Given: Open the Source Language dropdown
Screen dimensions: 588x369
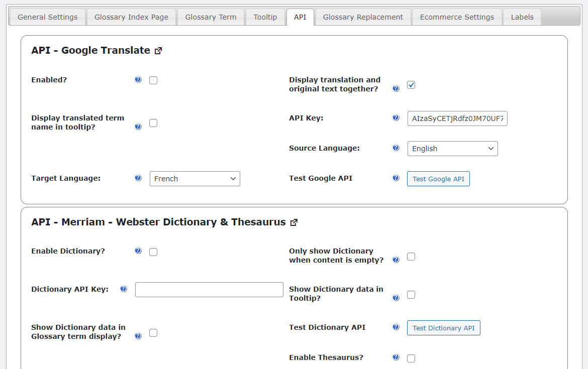Looking at the screenshot, I should tap(452, 148).
